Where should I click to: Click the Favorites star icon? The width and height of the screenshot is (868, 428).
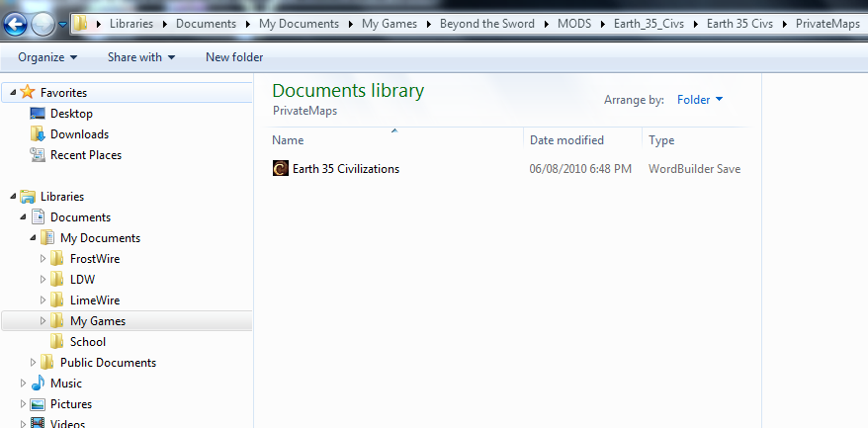(28, 93)
